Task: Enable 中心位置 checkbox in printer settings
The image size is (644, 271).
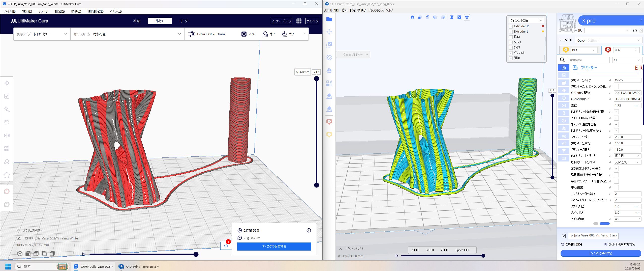Action: 616,187
